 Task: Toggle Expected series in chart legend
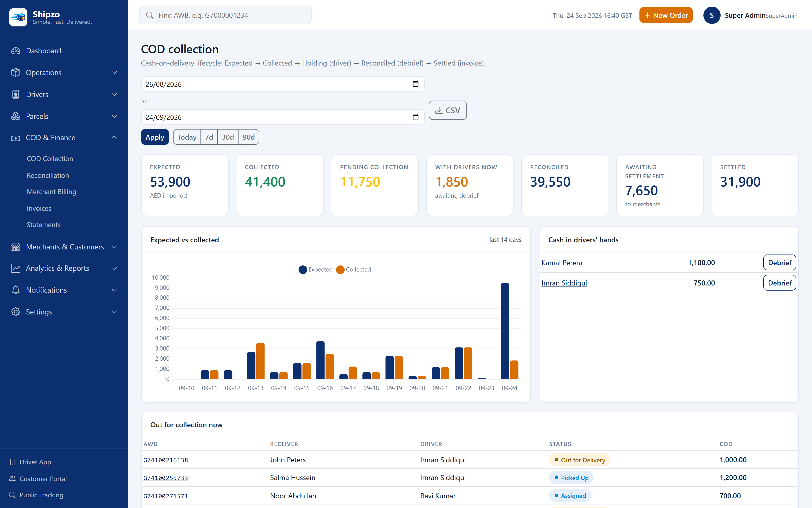click(x=315, y=269)
